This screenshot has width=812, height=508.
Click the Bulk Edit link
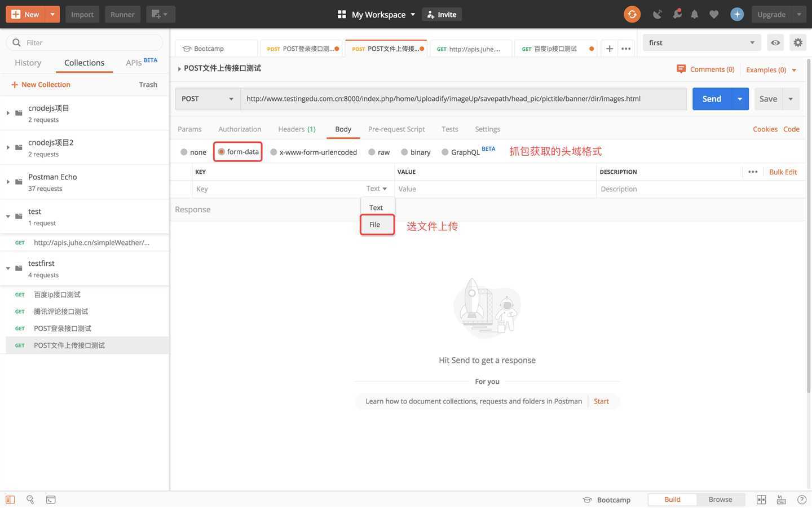coord(783,172)
